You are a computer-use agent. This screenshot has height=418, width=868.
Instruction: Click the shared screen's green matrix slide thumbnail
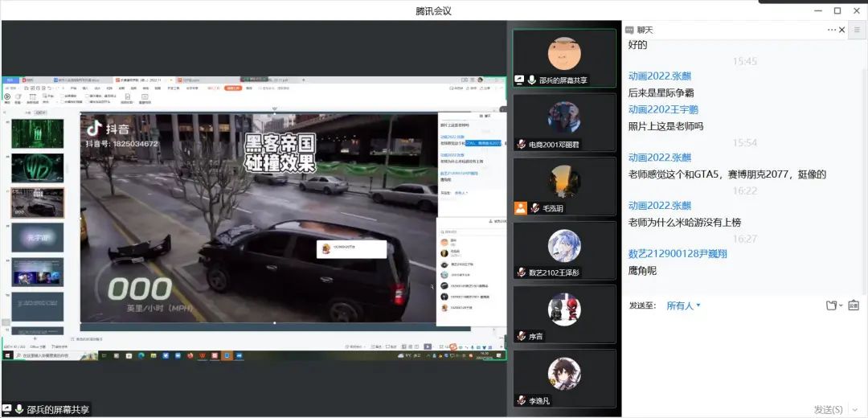[38, 133]
